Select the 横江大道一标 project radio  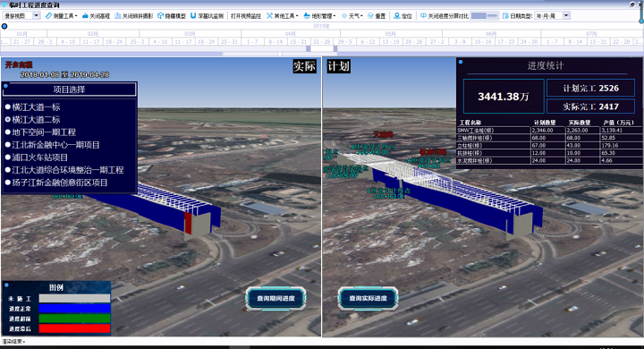tap(8, 106)
